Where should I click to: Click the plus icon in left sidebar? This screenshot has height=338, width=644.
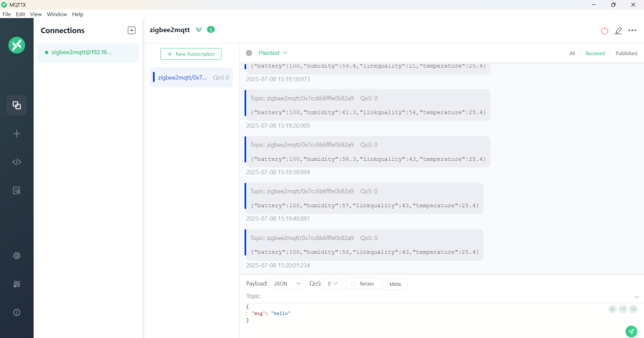point(17,134)
